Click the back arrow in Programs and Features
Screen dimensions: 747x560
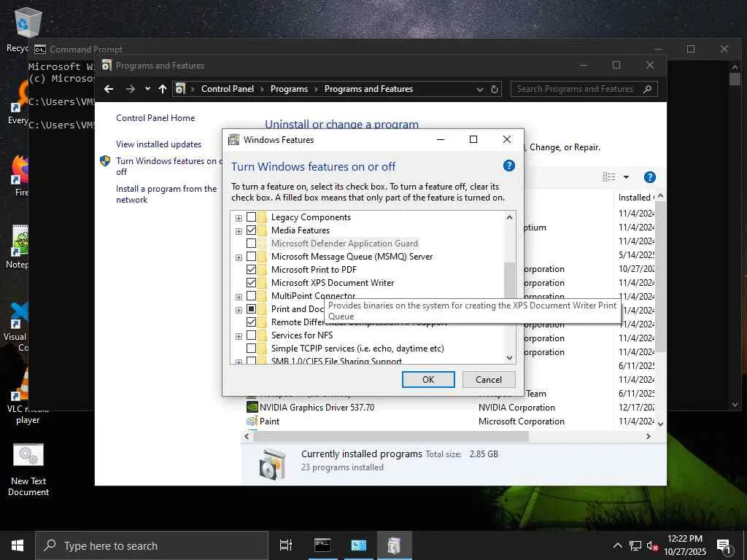[109, 89]
